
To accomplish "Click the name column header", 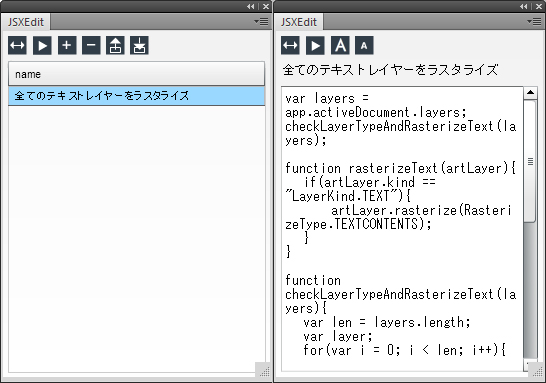I will [136, 74].
